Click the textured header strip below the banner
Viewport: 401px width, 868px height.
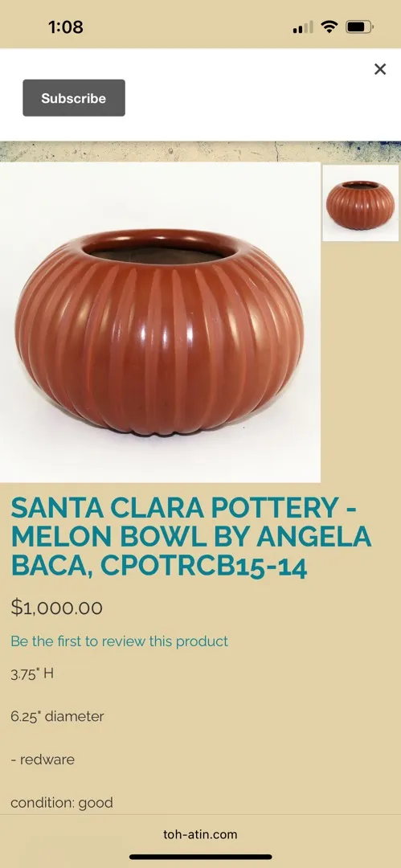point(201,151)
